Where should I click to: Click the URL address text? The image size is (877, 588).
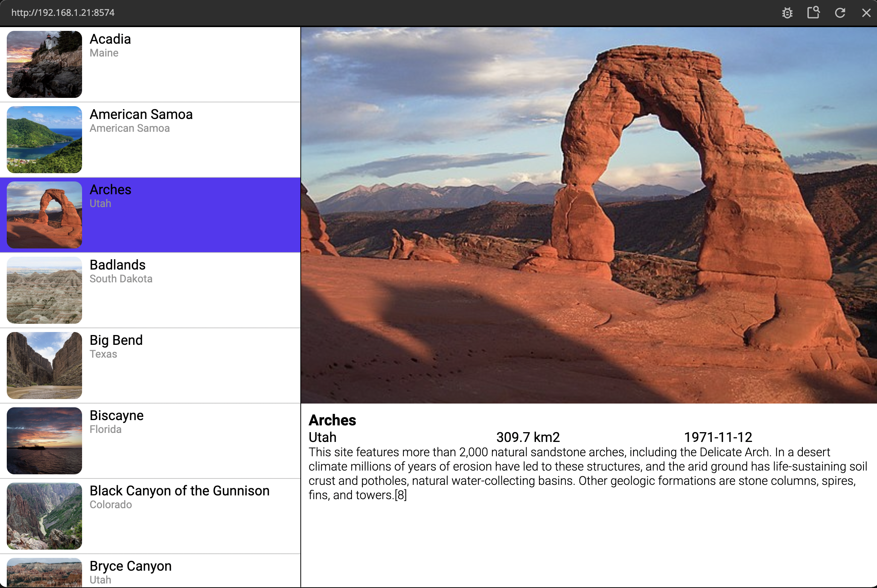(63, 13)
